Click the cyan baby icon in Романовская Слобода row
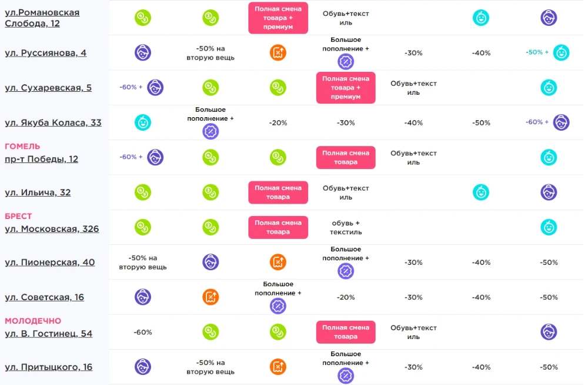The width and height of the screenshot is (588, 385). click(x=481, y=18)
